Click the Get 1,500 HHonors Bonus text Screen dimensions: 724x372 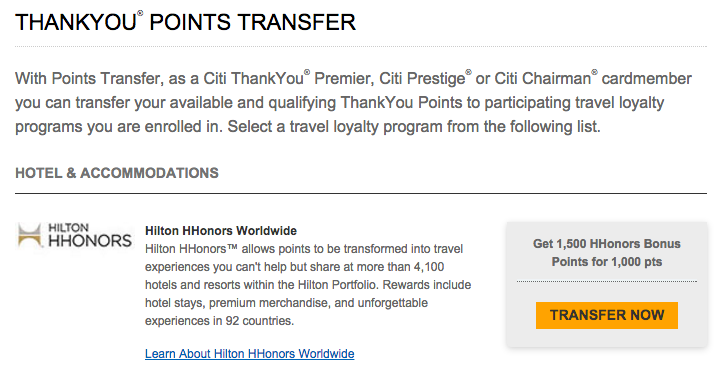[607, 244]
